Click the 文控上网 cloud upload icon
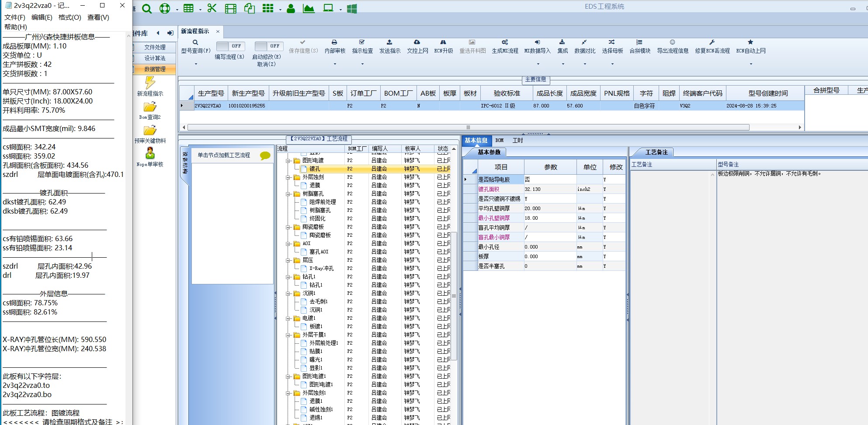Viewport: 868px width, 425px height. (x=417, y=42)
